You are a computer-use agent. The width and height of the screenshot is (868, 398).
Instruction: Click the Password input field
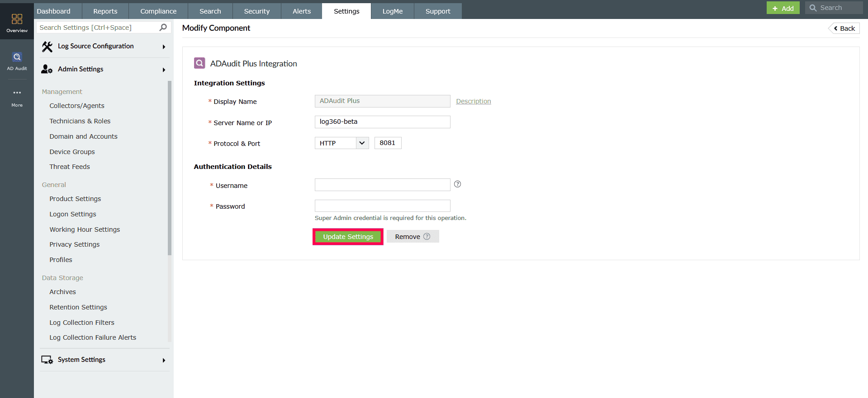point(383,206)
